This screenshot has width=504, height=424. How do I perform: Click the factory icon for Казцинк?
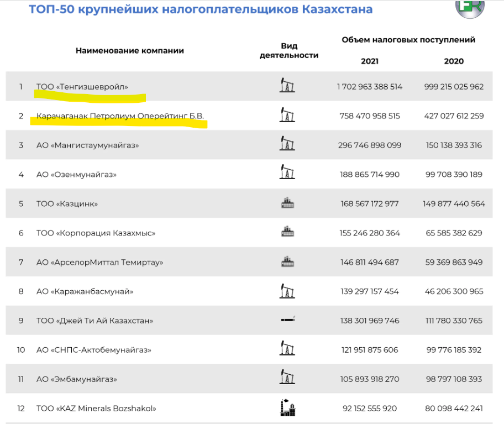coord(288,203)
